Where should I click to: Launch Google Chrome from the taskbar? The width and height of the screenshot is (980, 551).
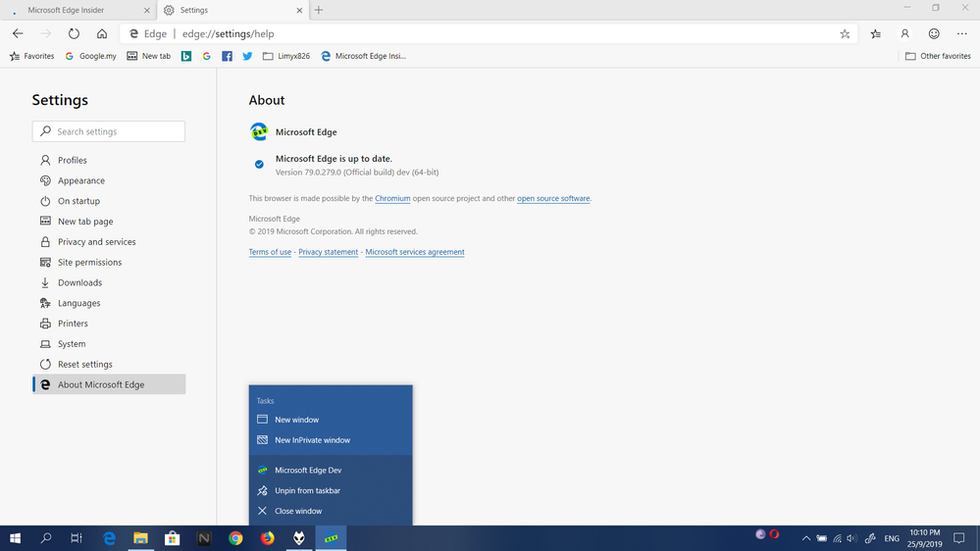click(x=235, y=538)
